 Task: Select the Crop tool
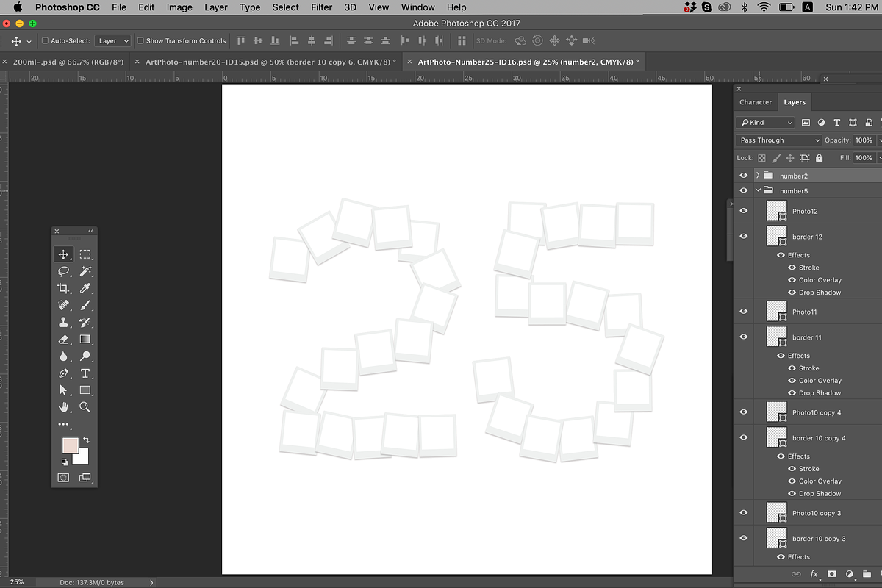pyautogui.click(x=63, y=288)
